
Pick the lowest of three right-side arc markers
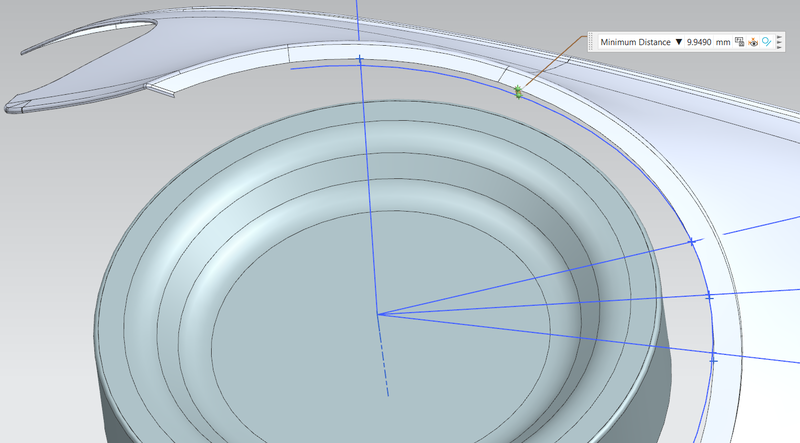[x=713, y=358]
